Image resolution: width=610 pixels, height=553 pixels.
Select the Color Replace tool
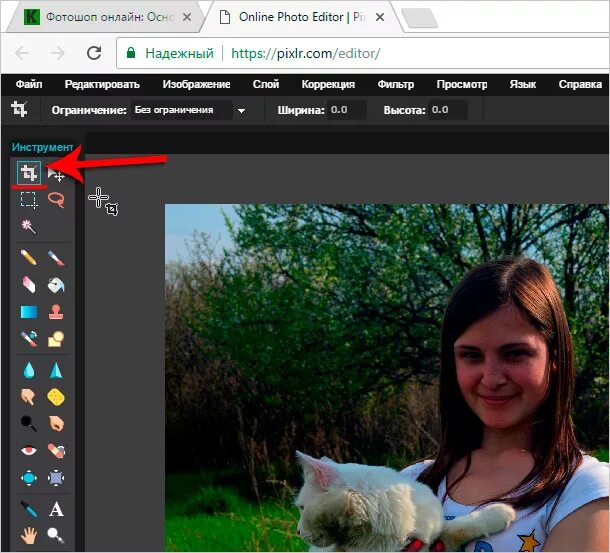[29, 339]
